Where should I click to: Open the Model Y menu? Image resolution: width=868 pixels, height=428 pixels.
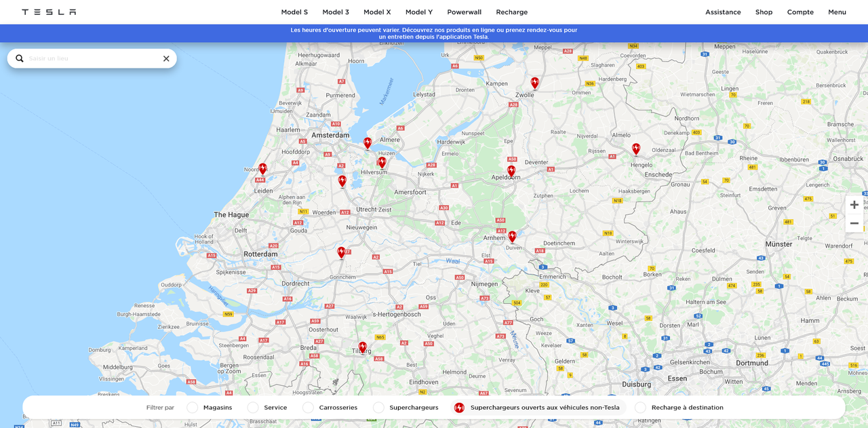pos(419,12)
